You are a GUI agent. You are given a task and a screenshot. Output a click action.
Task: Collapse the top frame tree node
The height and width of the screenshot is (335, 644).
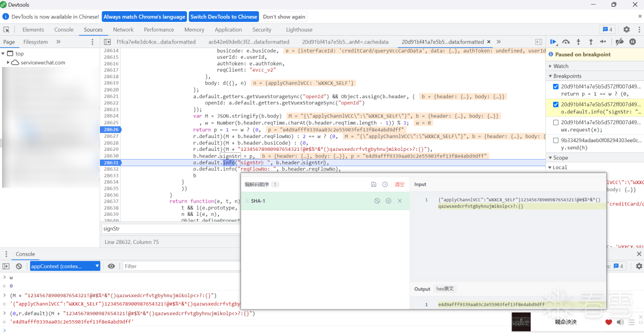click(x=3, y=54)
